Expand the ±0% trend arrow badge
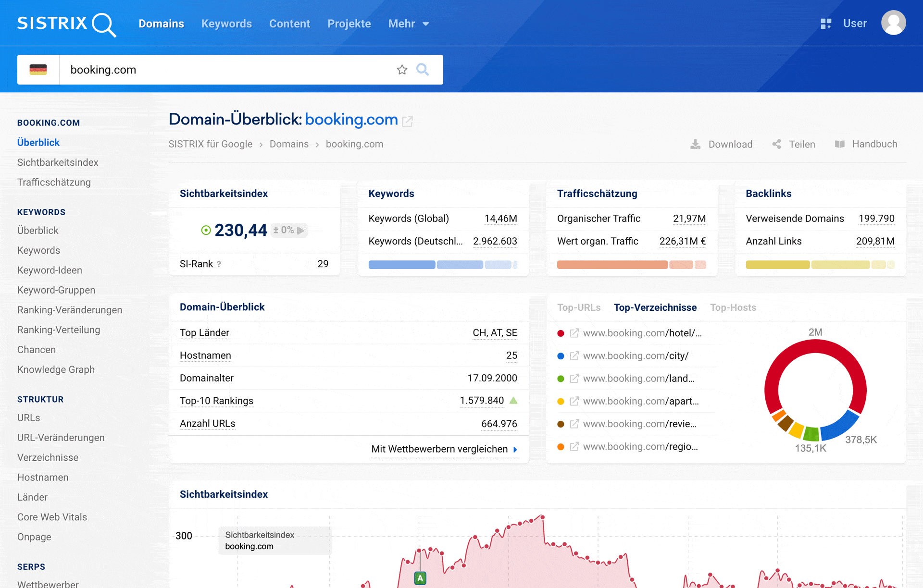 [289, 230]
